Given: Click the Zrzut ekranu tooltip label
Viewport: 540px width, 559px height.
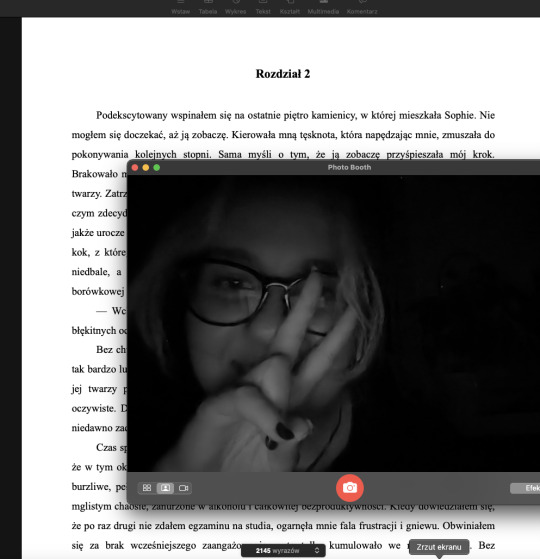Looking at the screenshot, I should [439, 547].
